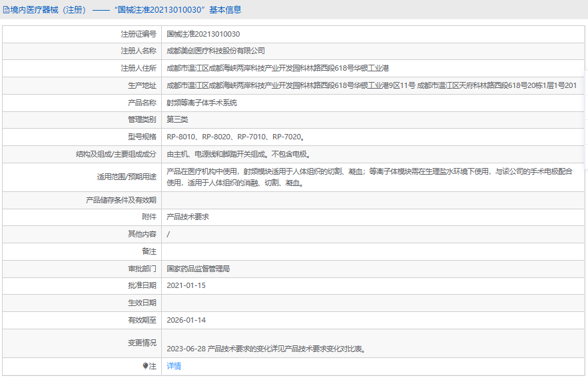Click the 注册人住所 address value

278,68
